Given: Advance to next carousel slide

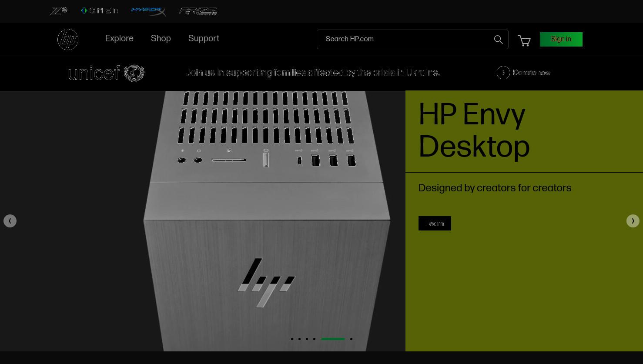Looking at the screenshot, I should [x=633, y=221].
